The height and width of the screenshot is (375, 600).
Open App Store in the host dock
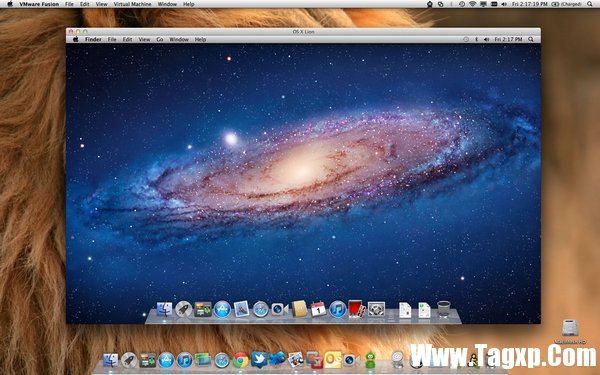click(x=166, y=360)
